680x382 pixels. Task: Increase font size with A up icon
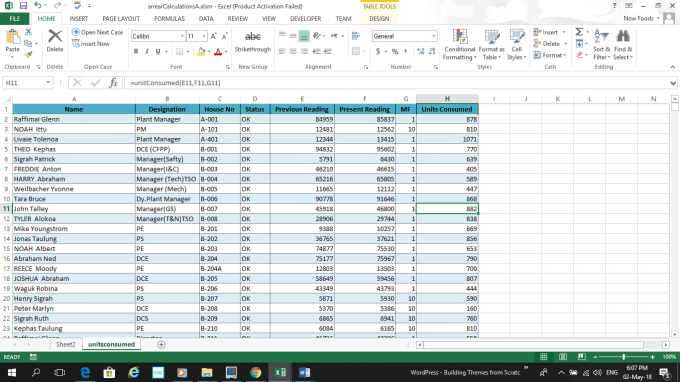click(x=213, y=36)
